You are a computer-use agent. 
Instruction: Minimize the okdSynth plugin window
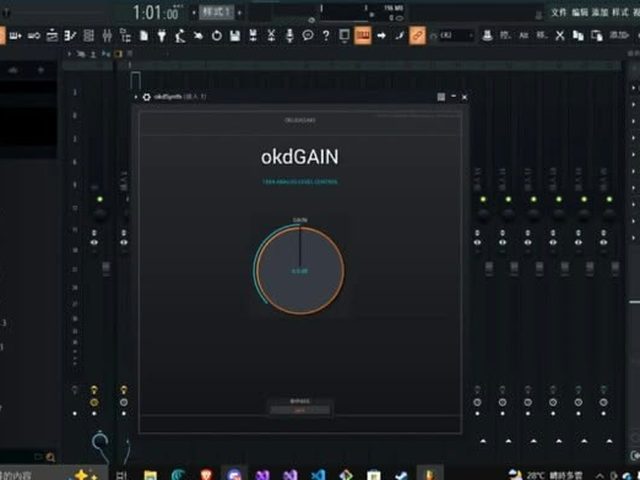453,97
